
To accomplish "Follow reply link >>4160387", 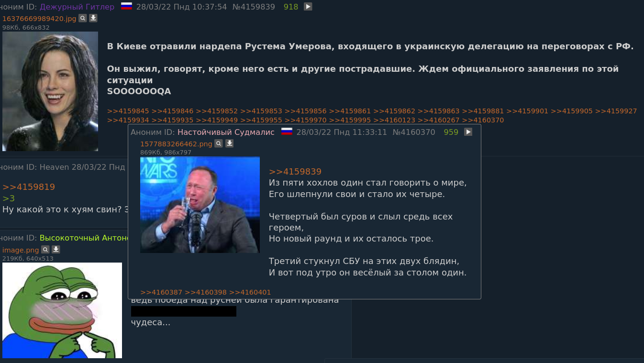I will tap(161, 292).
